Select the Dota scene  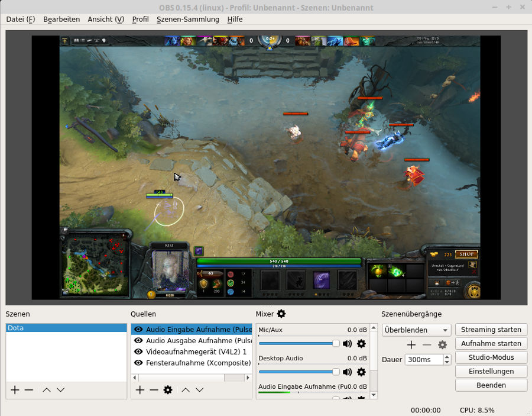[x=66, y=328]
